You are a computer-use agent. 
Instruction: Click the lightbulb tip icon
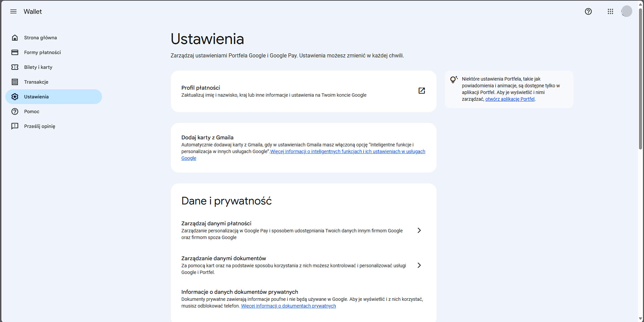point(454,80)
